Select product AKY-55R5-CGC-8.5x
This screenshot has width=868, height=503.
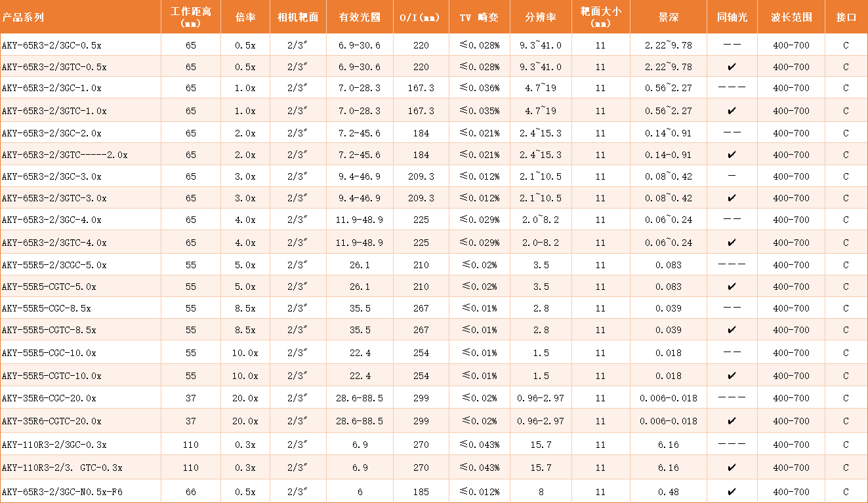(56, 308)
